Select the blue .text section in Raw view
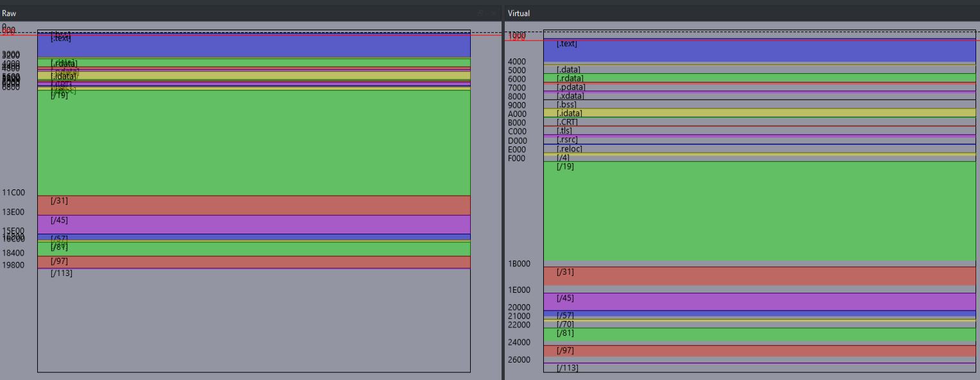The height and width of the screenshot is (380, 980). click(254, 46)
